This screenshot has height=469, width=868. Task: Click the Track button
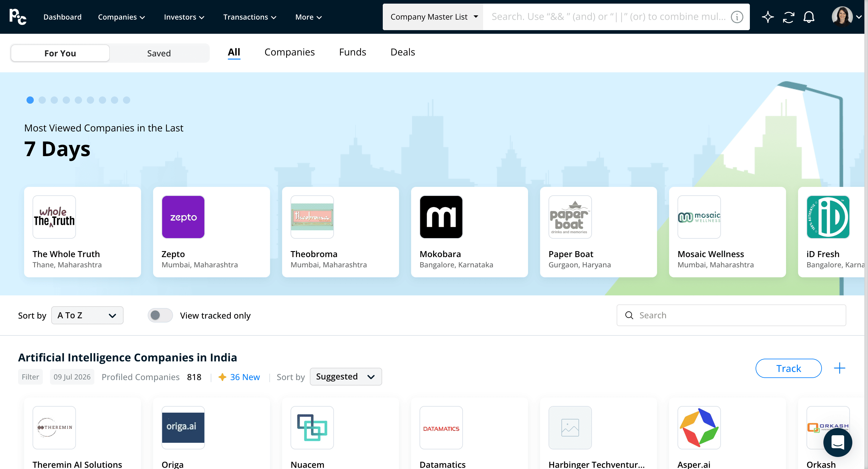(x=788, y=368)
